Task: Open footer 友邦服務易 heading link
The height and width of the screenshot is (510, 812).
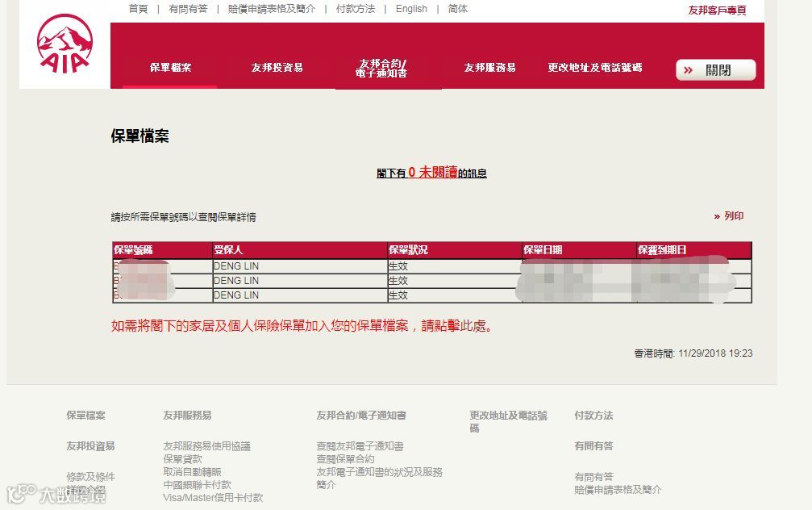Action: click(x=187, y=415)
